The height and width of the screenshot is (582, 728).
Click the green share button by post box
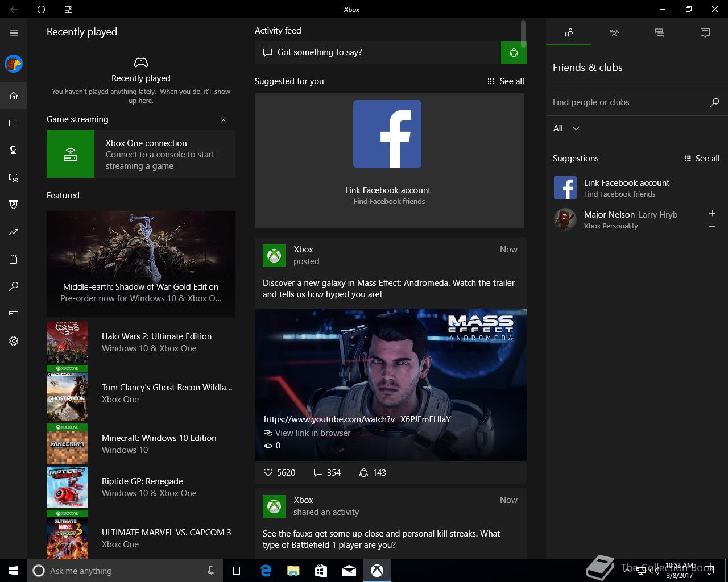click(514, 52)
